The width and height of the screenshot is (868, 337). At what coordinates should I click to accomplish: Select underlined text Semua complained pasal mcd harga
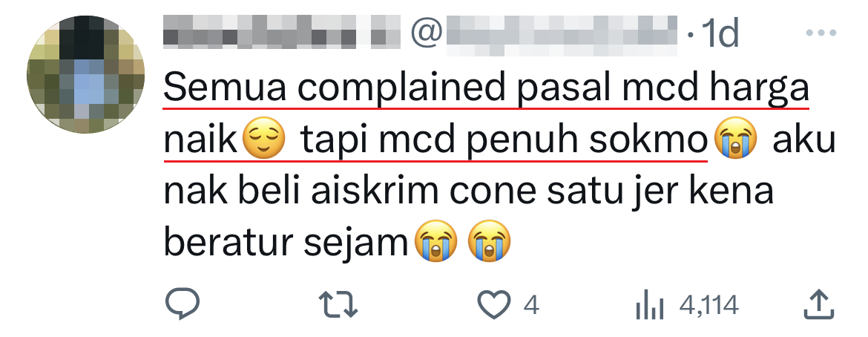[486, 91]
